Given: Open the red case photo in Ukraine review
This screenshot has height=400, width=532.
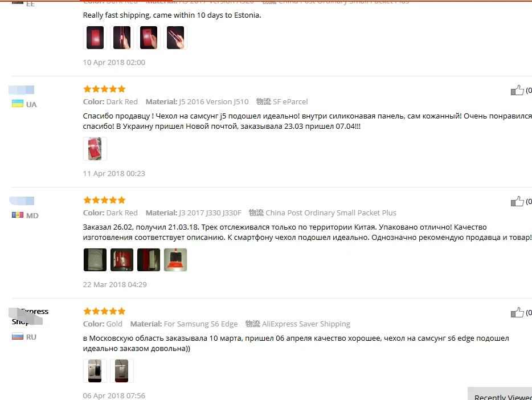Looking at the screenshot, I should pyautogui.click(x=95, y=149).
